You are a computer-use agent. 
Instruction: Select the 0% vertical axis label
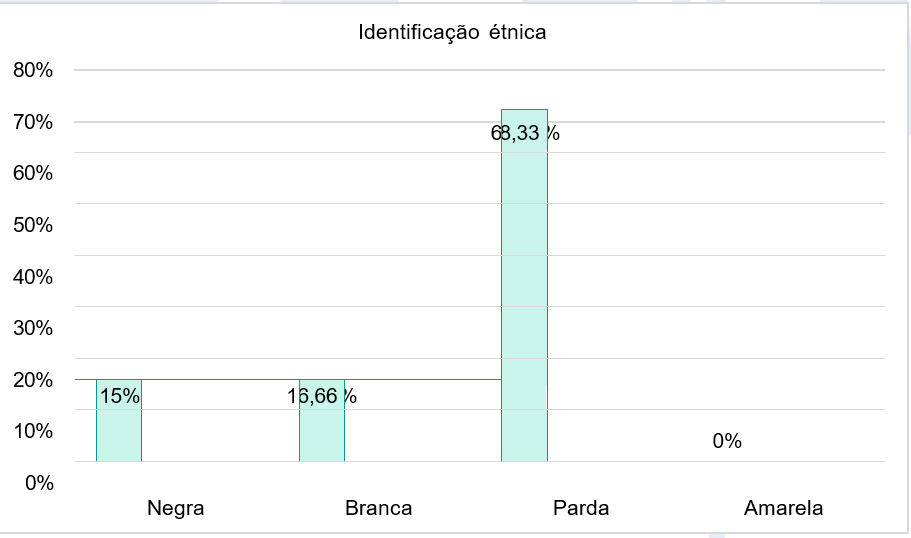coord(39,483)
